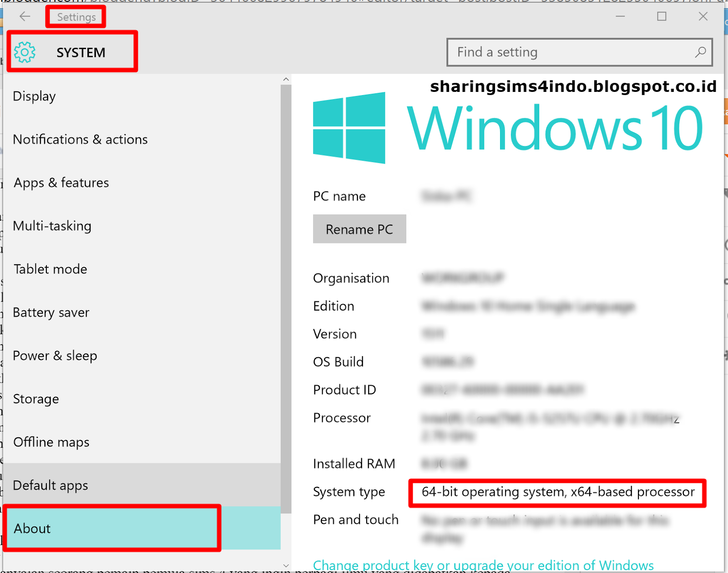728x573 pixels.
Task: Go to Storage settings
Action: (142, 399)
